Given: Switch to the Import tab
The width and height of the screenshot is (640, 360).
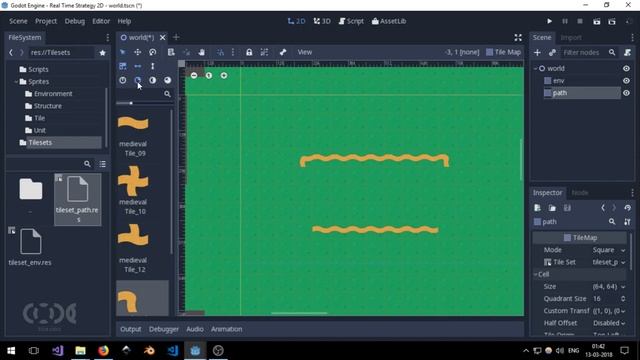Looking at the screenshot, I should [x=571, y=38].
